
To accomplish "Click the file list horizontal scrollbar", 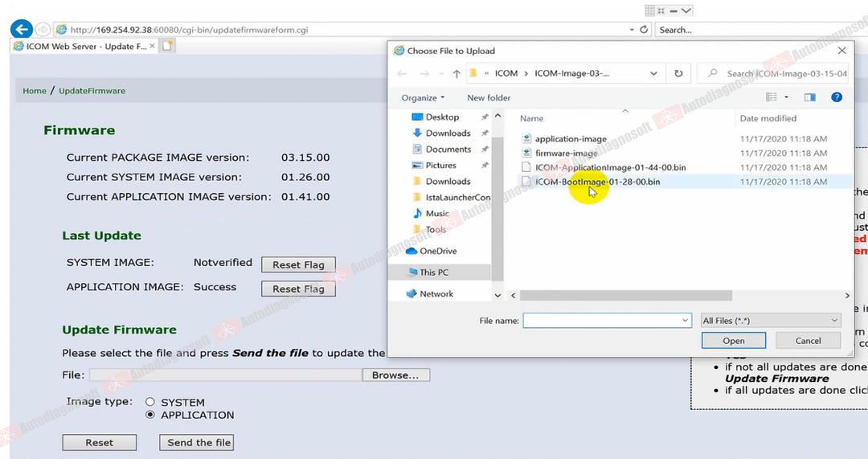I will pos(625,296).
